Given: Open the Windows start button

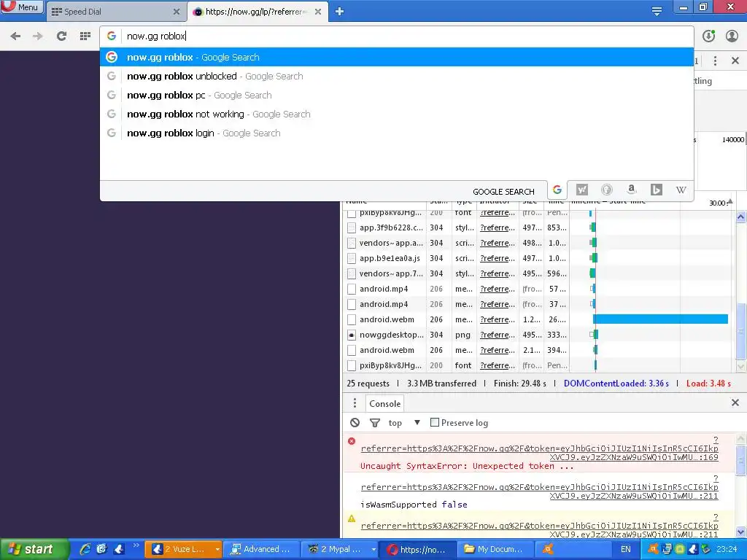Looking at the screenshot, I should (x=34, y=549).
